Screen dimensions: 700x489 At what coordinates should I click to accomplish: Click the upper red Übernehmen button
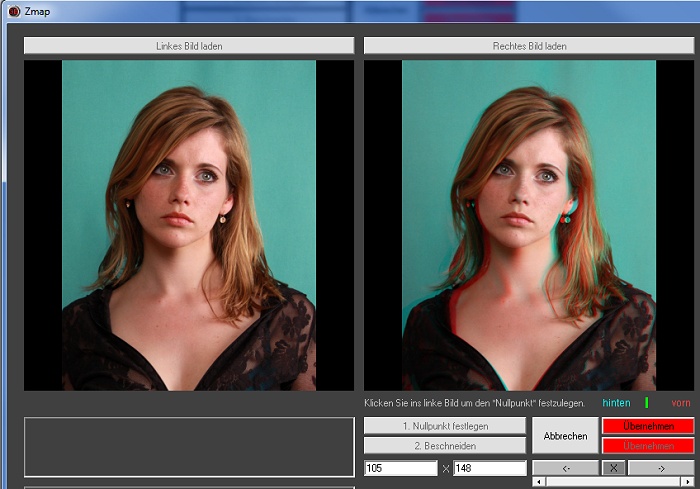(x=647, y=426)
